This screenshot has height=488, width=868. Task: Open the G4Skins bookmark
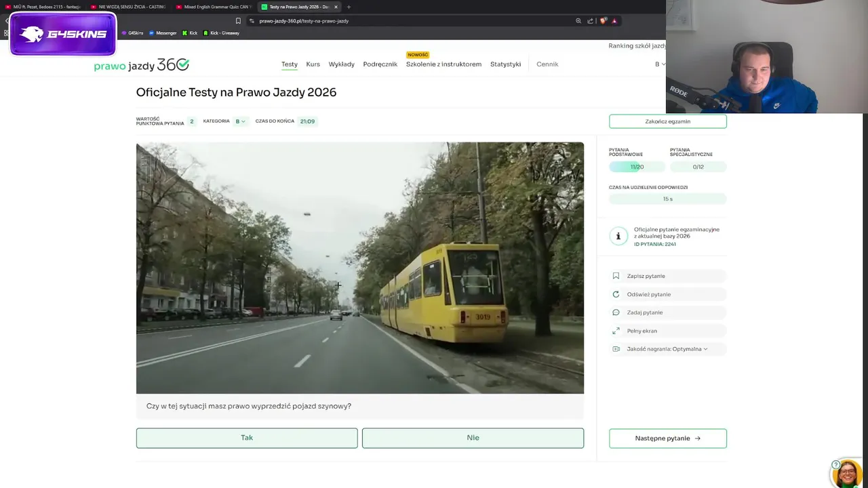(132, 33)
